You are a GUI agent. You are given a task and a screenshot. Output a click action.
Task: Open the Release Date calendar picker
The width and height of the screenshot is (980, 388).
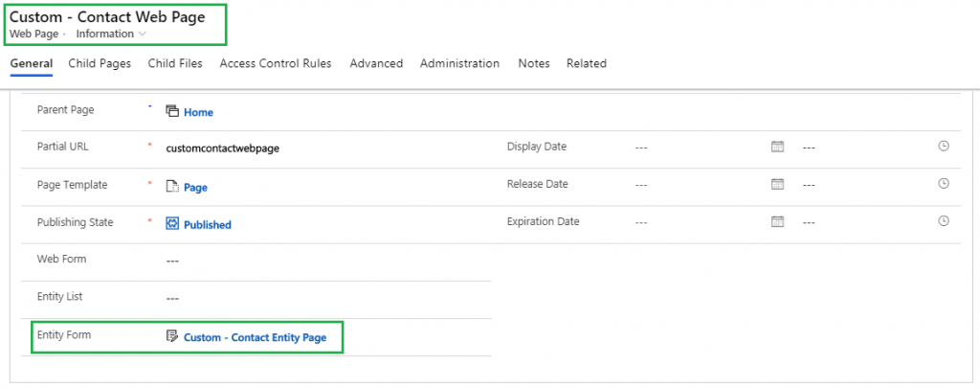click(x=777, y=185)
